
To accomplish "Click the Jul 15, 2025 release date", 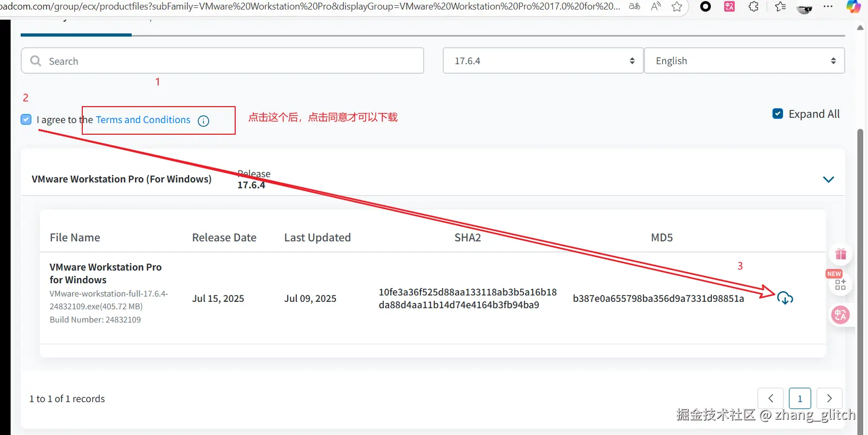I will click(x=218, y=299).
